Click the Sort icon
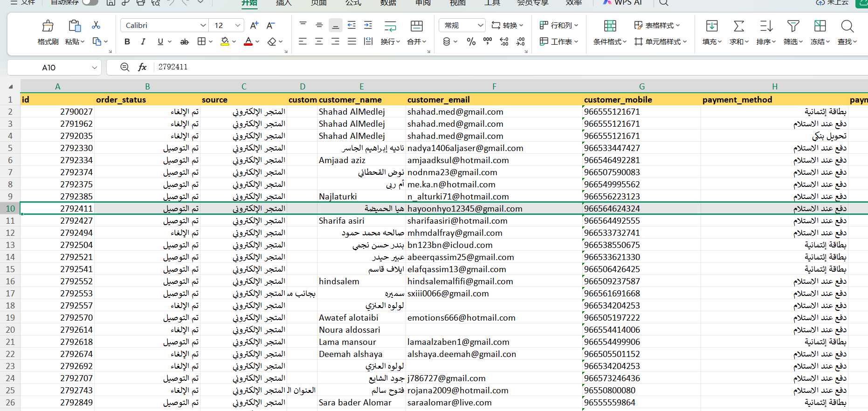Screen dimensions: 868x411 click(766, 26)
